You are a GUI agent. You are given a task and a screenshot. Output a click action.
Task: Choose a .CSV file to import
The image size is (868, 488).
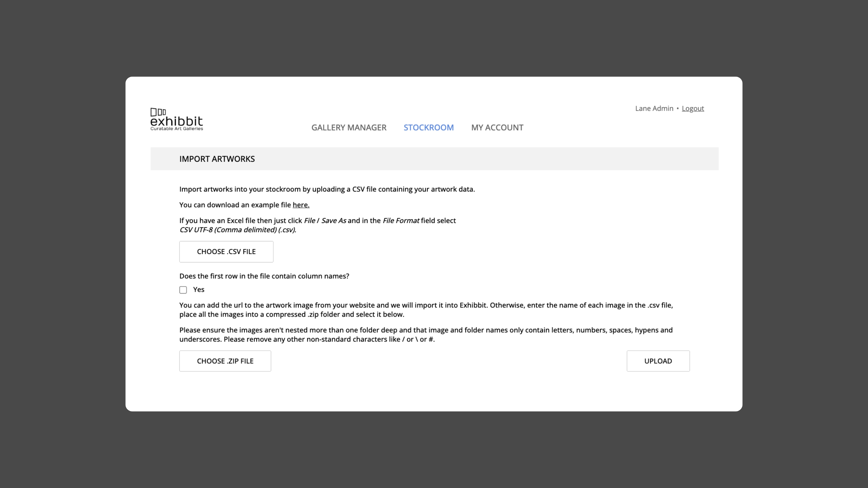click(x=226, y=252)
